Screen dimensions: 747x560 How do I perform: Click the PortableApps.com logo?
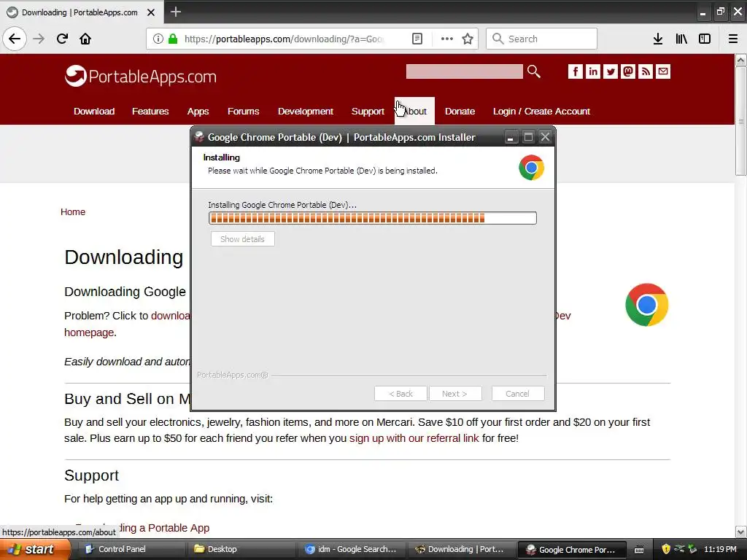(x=141, y=76)
